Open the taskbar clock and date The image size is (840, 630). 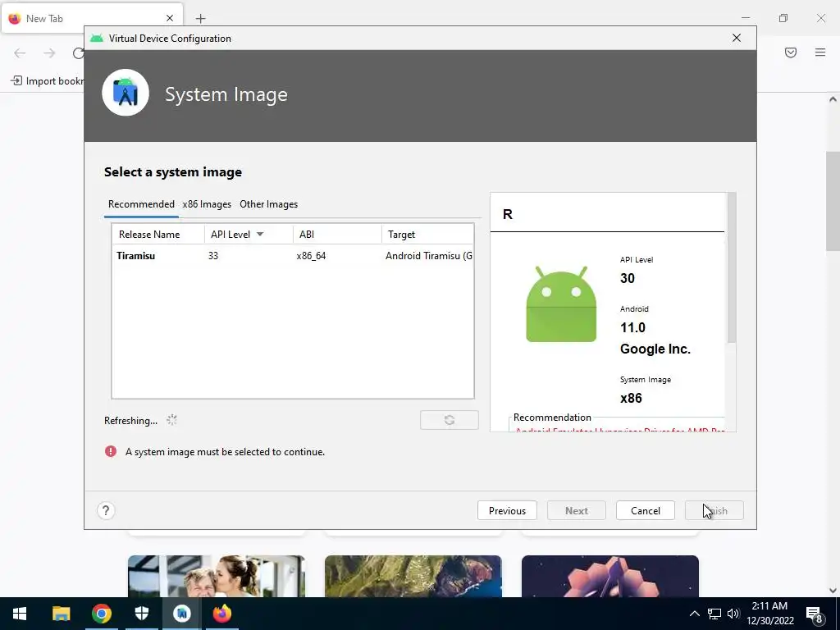tap(769, 614)
